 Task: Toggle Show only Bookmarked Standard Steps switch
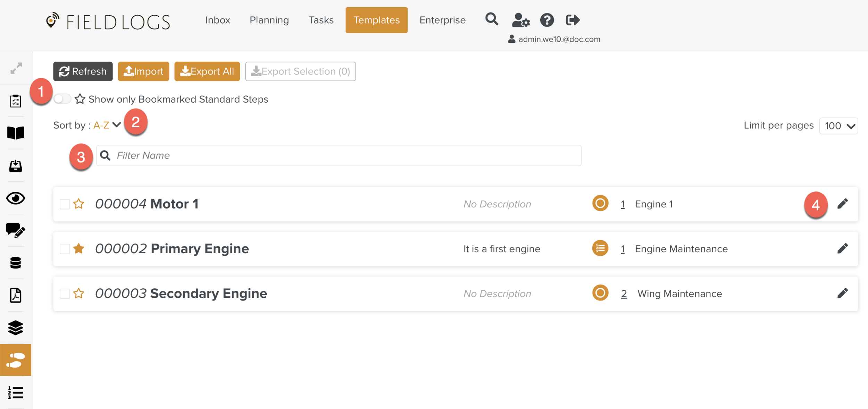[62, 99]
